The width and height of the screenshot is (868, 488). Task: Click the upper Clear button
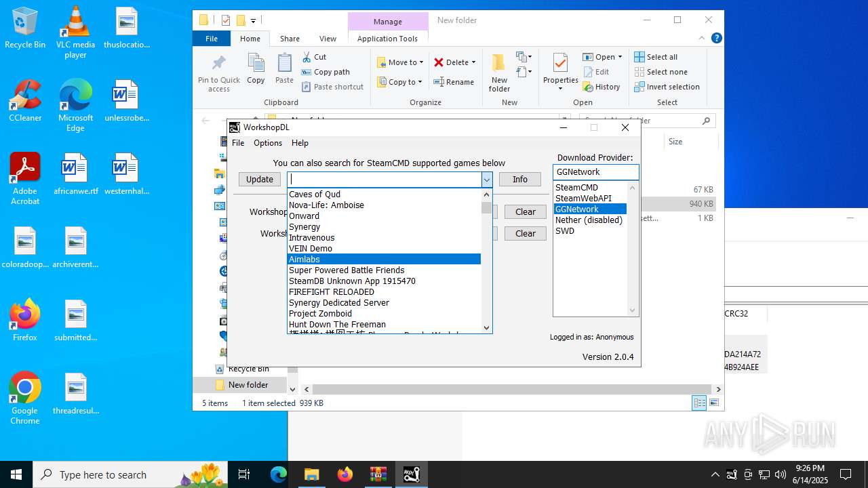(x=526, y=211)
